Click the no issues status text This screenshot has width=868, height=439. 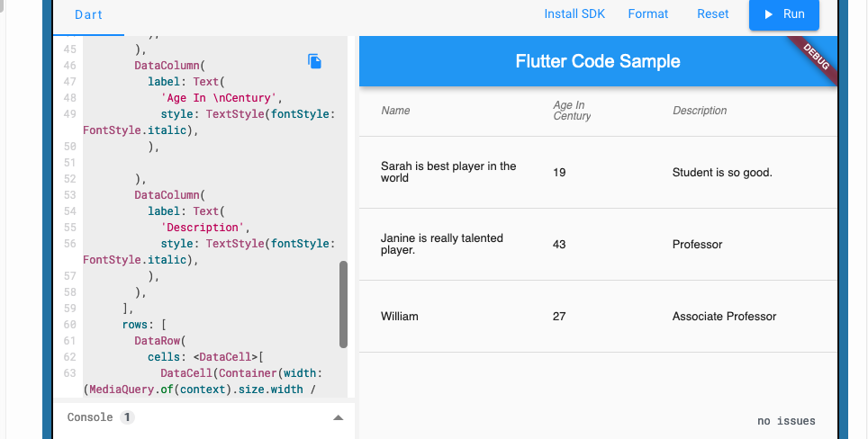coord(786,421)
